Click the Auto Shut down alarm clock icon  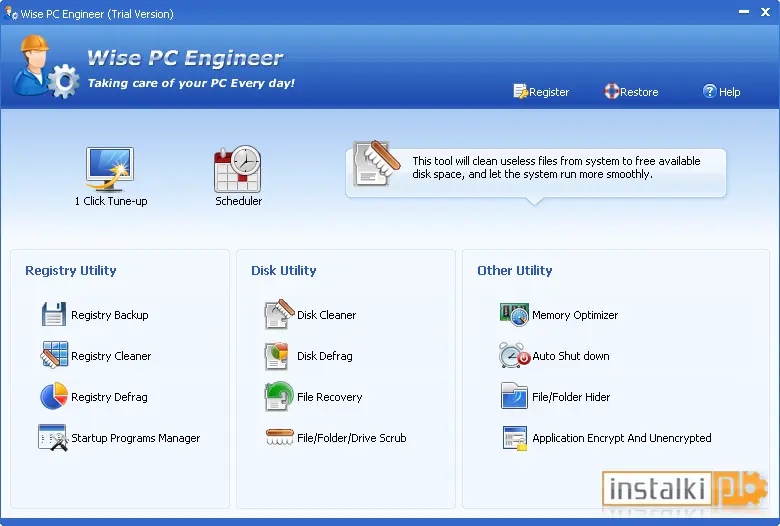point(514,355)
